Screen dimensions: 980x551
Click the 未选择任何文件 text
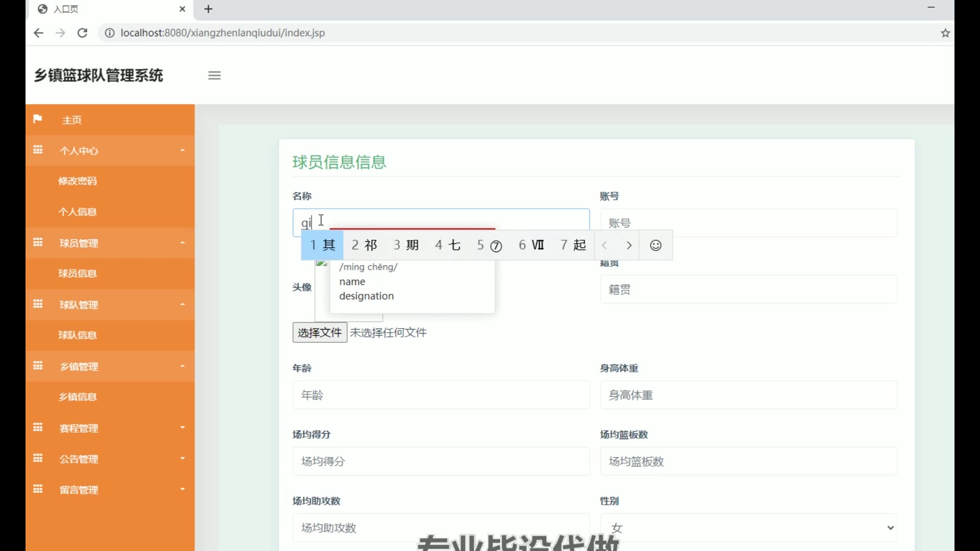pos(388,333)
